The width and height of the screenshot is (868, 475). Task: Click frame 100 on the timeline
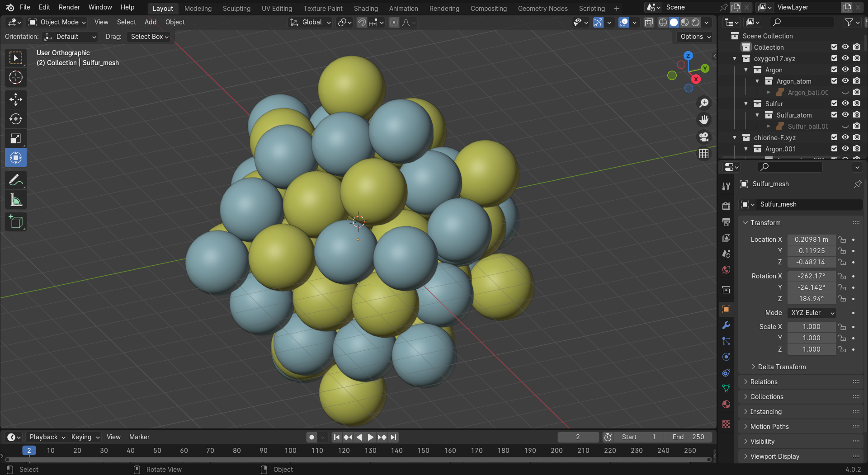coord(290,451)
